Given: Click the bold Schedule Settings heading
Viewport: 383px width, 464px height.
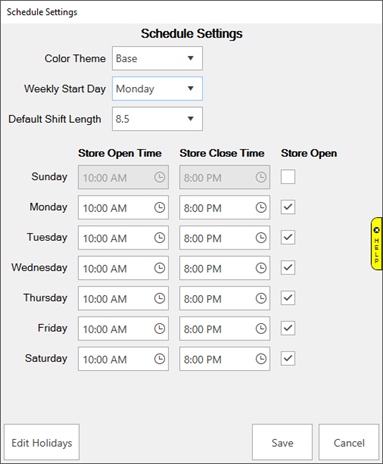Looking at the screenshot, I should [x=191, y=33].
